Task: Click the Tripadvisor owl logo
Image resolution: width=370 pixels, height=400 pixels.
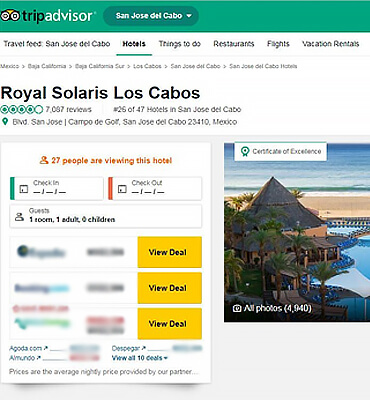Action: point(10,16)
